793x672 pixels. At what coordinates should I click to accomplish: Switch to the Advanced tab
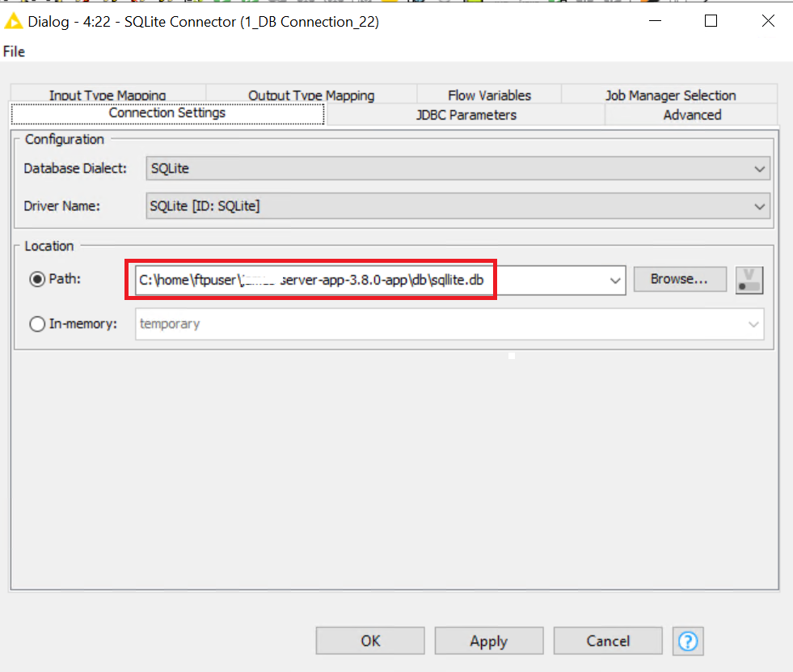(x=692, y=115)
